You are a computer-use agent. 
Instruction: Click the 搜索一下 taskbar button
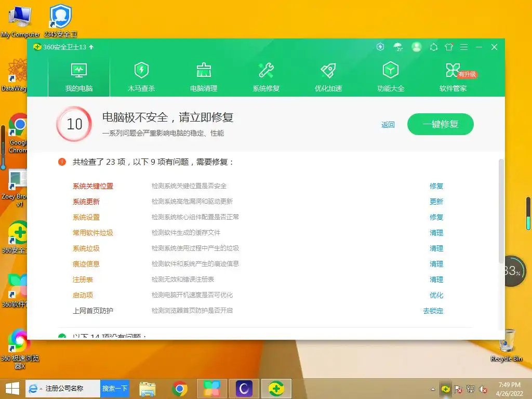(x=115, y=389)
